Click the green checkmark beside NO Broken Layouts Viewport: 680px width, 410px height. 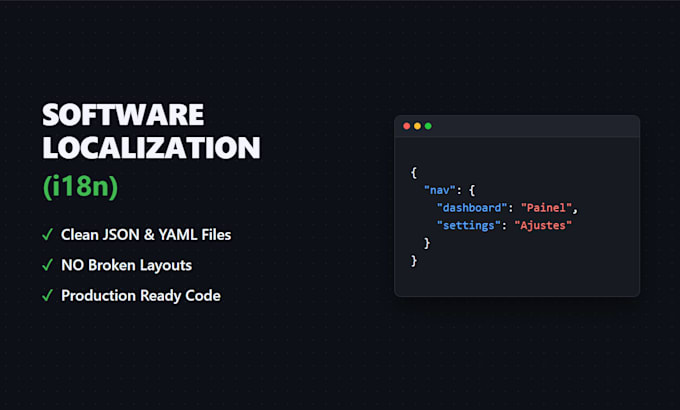pyautogui.click(x=48, y=265)
